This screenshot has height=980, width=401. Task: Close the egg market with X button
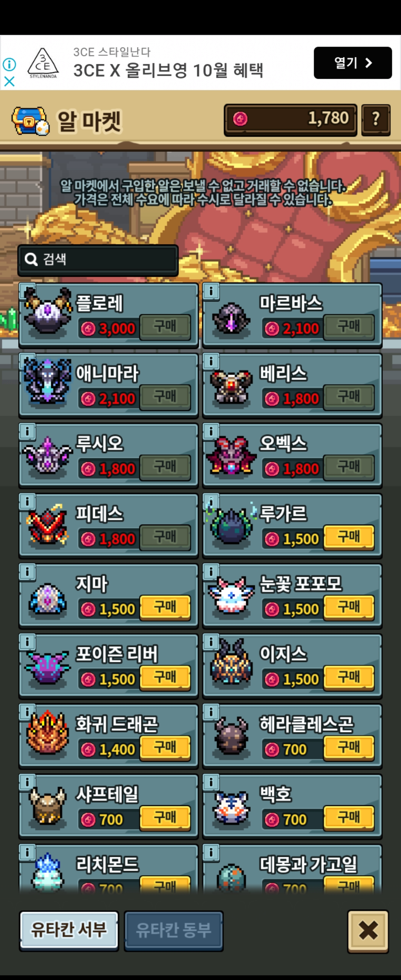point(368,931)
